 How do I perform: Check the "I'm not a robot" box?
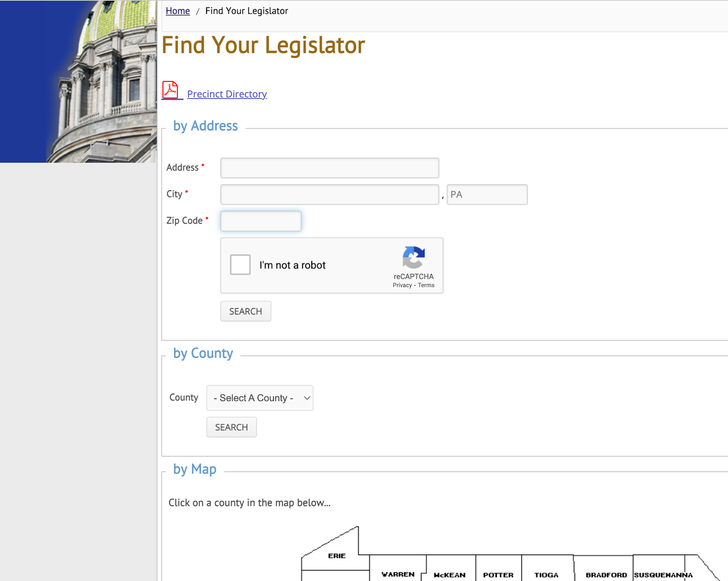[240, 265]
